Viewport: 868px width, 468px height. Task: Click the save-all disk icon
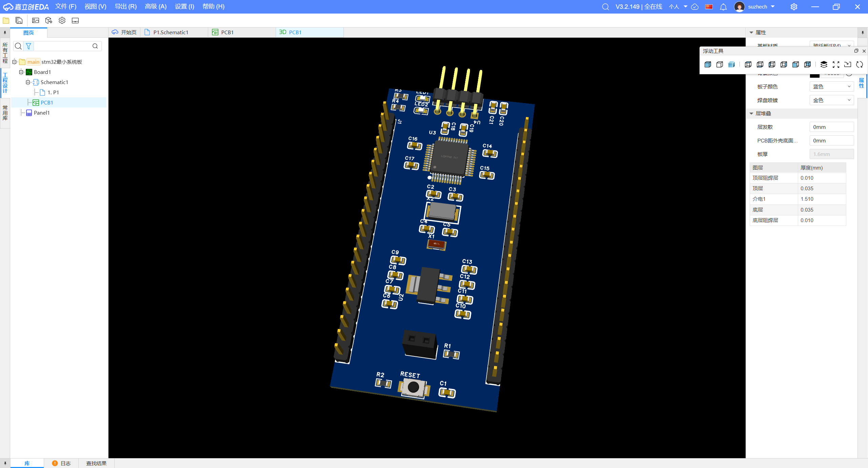(19, 20)
